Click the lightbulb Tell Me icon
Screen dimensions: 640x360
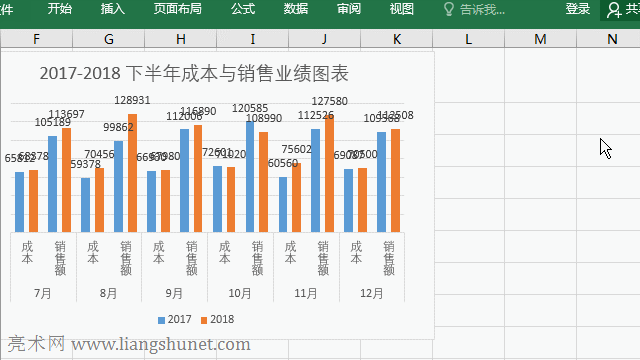tap(449, 9)
